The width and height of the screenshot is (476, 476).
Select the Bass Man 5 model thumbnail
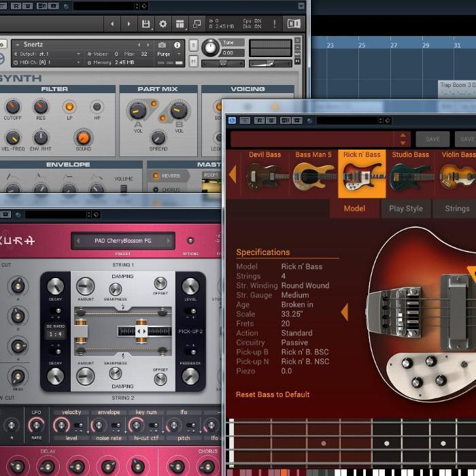coord(313,173)
